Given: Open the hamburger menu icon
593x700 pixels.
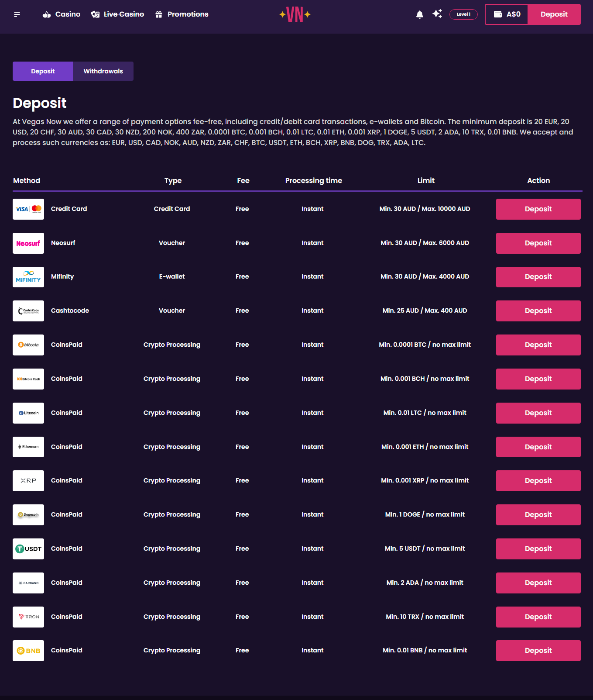Looking at the screenshot, I should [17, 14].
